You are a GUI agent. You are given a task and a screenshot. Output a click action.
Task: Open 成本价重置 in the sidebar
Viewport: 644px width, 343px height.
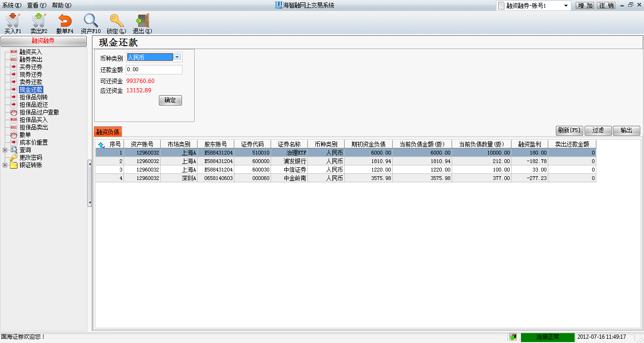click(33, 142)
